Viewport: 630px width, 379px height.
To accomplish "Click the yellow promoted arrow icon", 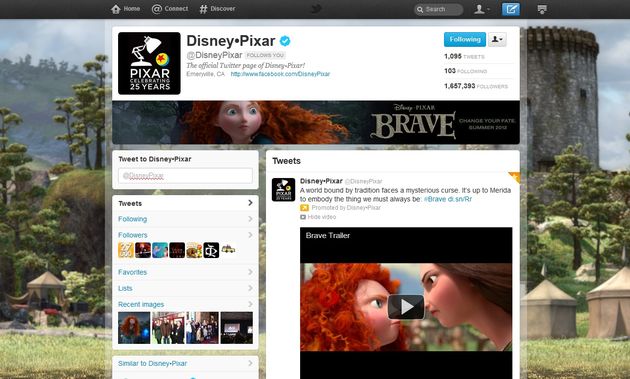I will click(304, 208).
